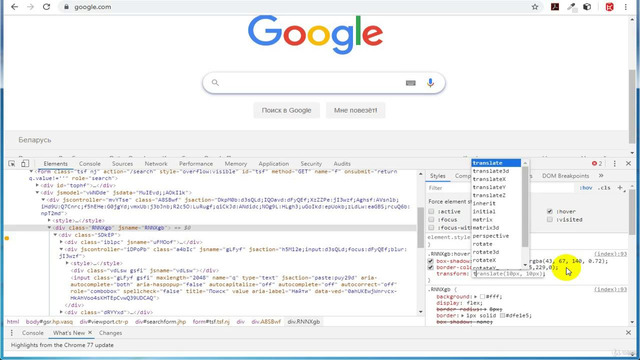Screen dimensions: 640x360
Task: Open the drawer's three-dot menu beside Console
Action: click(x=11, y=333)
